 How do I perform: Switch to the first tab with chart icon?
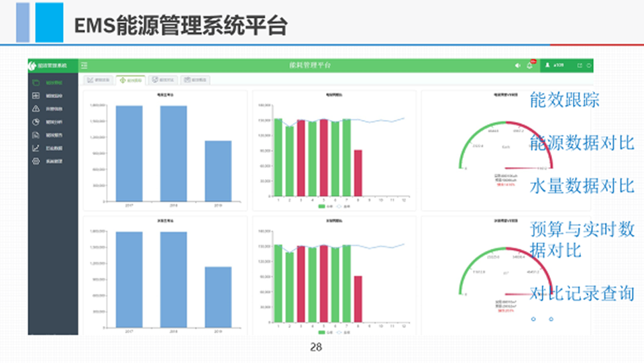(x=98, y=80)
